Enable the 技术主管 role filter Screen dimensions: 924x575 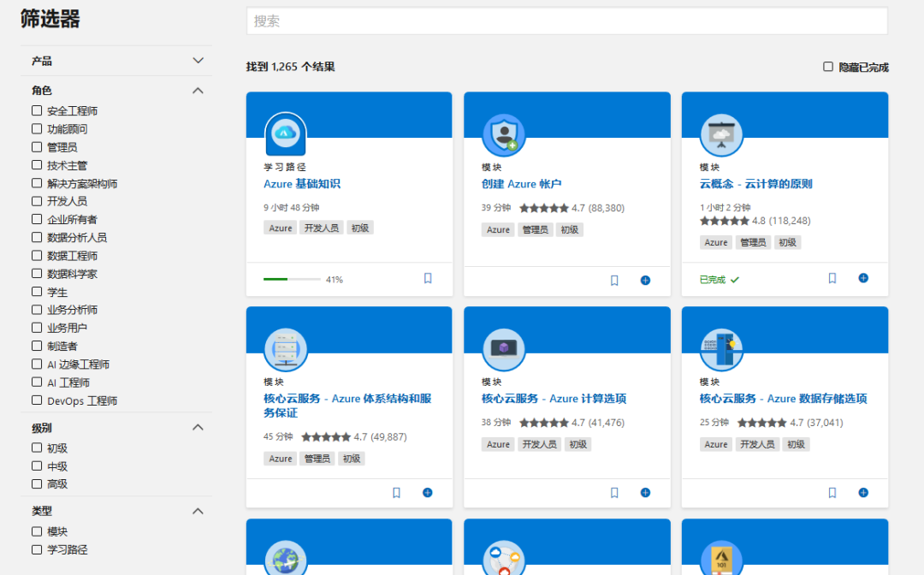click(37, 165)
